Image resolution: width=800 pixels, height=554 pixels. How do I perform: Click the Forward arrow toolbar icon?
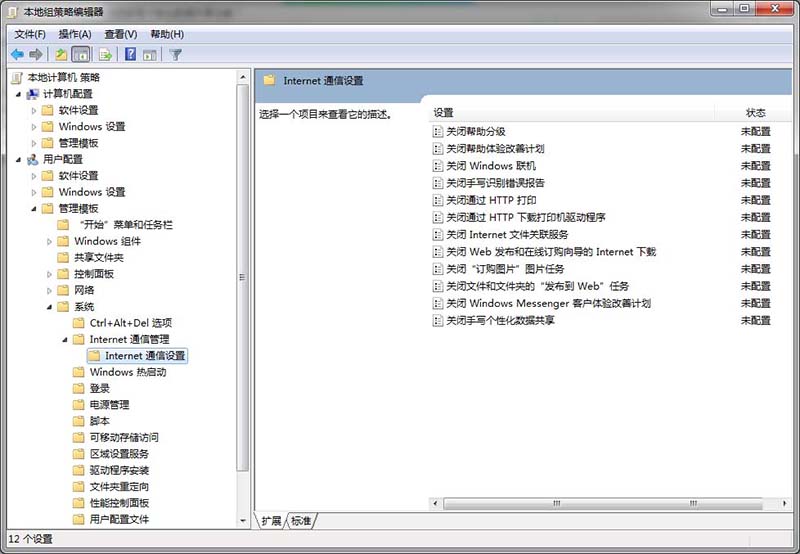(36, 54)
